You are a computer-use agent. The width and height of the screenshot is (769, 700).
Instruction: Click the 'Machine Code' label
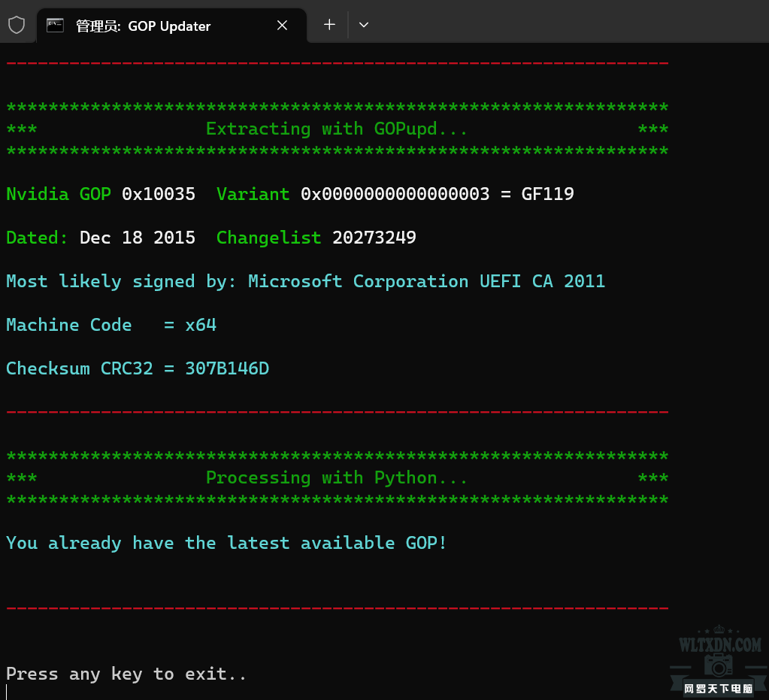69,326
